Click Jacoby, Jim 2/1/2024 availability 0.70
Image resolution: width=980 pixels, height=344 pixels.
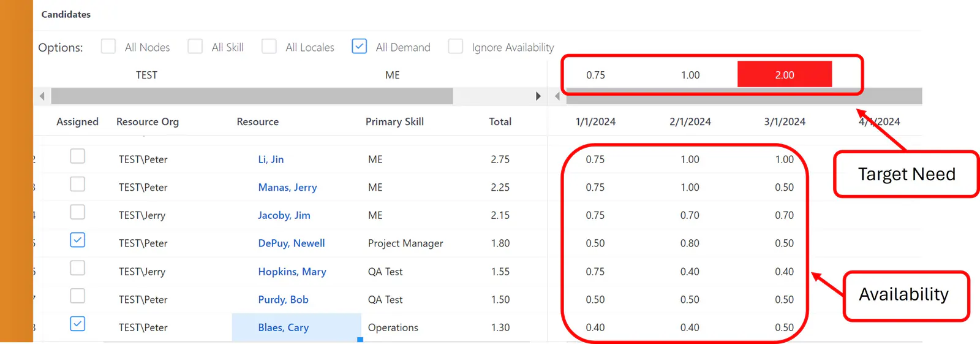coord(690,215)
